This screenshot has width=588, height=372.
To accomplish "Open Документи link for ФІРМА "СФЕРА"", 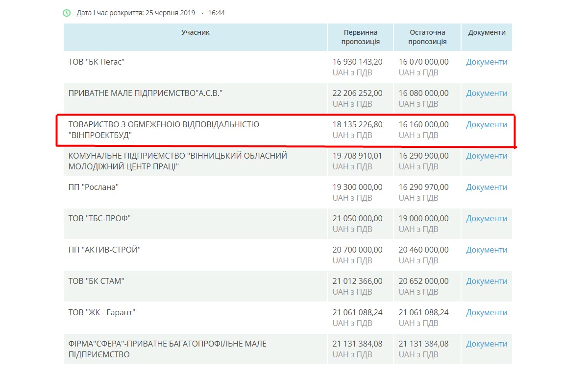I will pos(487,344).
